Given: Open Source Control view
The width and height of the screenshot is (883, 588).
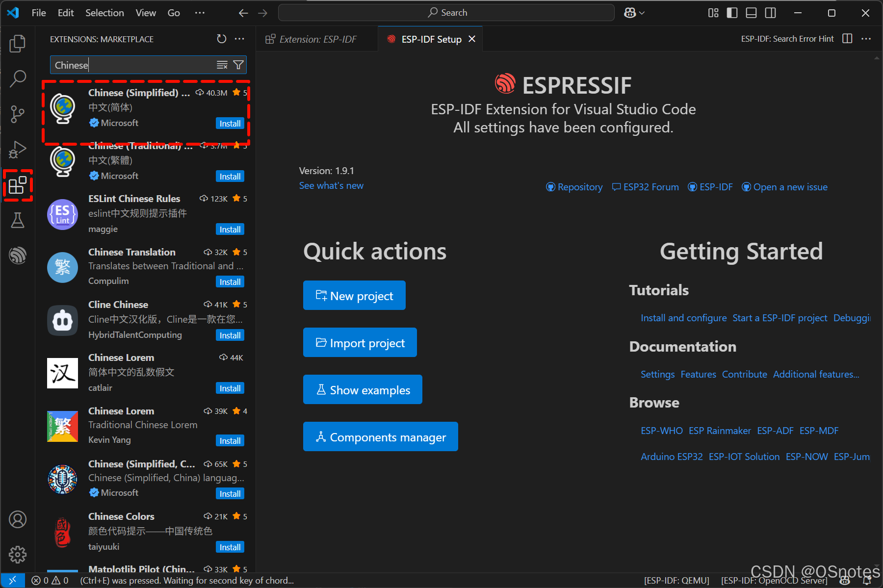Looking at the screenshot, I should (x=18, y=114).
